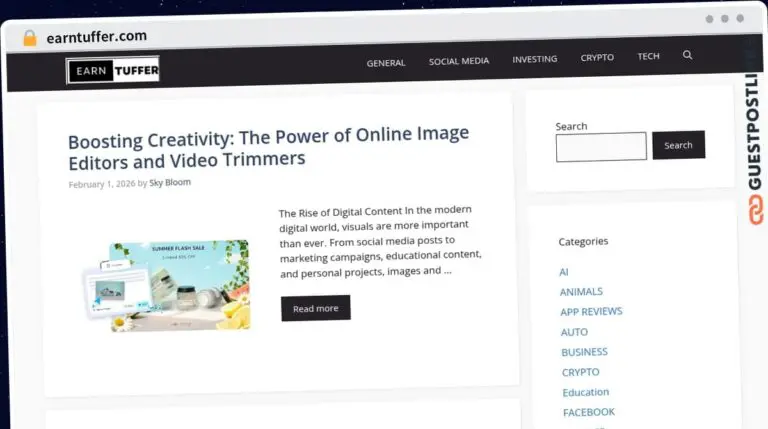The width and height of the screenshot is (768, 429).
Task: Open the BUSINESS category
Action: (x=584, y=352)
